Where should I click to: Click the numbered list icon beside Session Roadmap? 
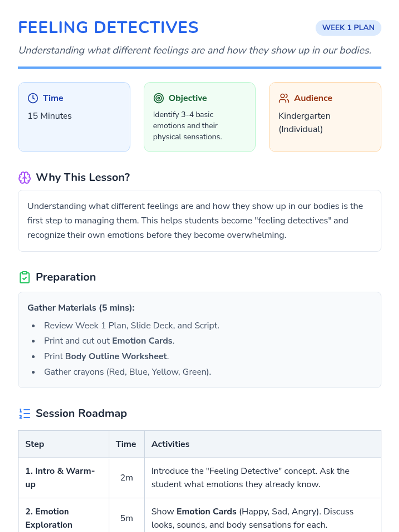pos(24,413)
